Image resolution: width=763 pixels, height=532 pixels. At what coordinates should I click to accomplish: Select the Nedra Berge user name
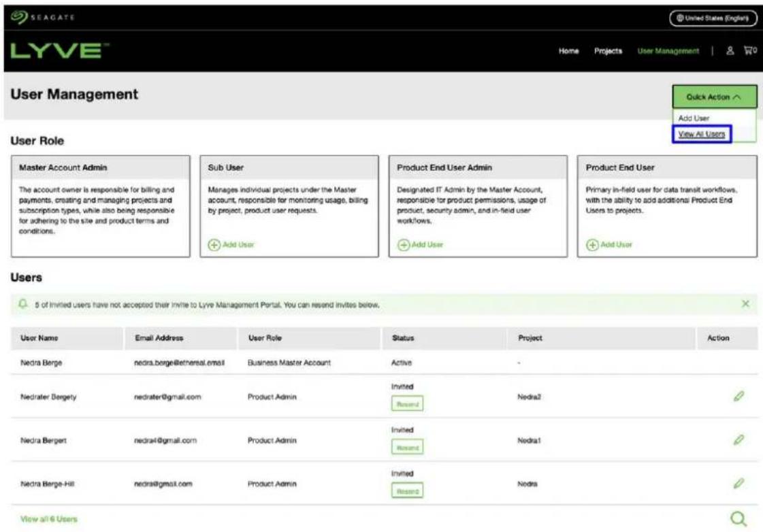(41, 363)
